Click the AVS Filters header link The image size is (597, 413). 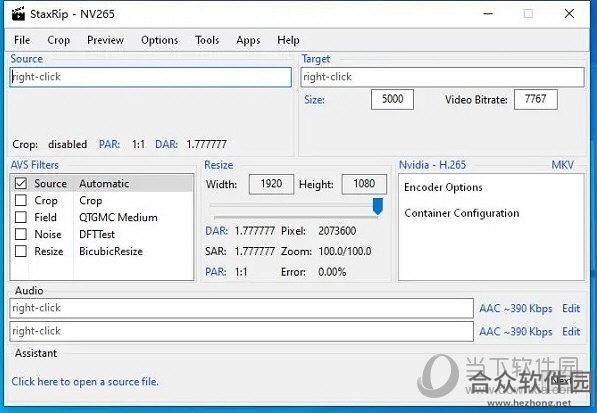(x=35, y=165)
